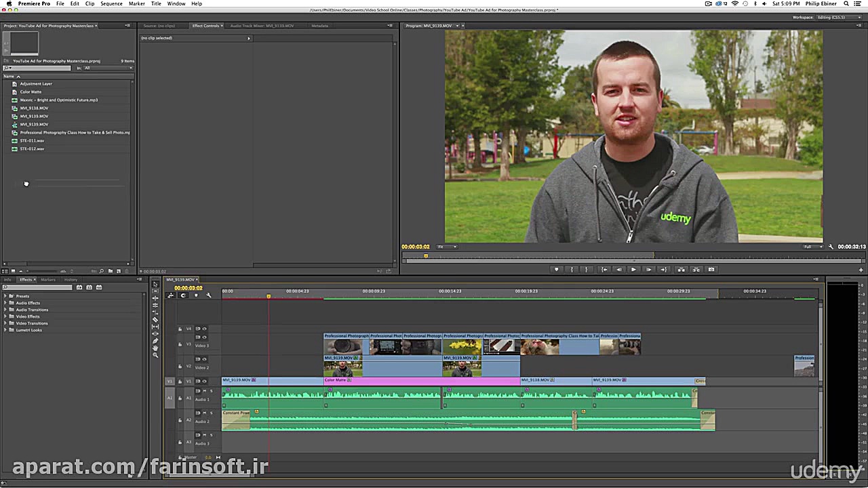Select the Zoom tool in the tools panel
The width and height of the screenshot is (868, 488).
tap(155, 355)
